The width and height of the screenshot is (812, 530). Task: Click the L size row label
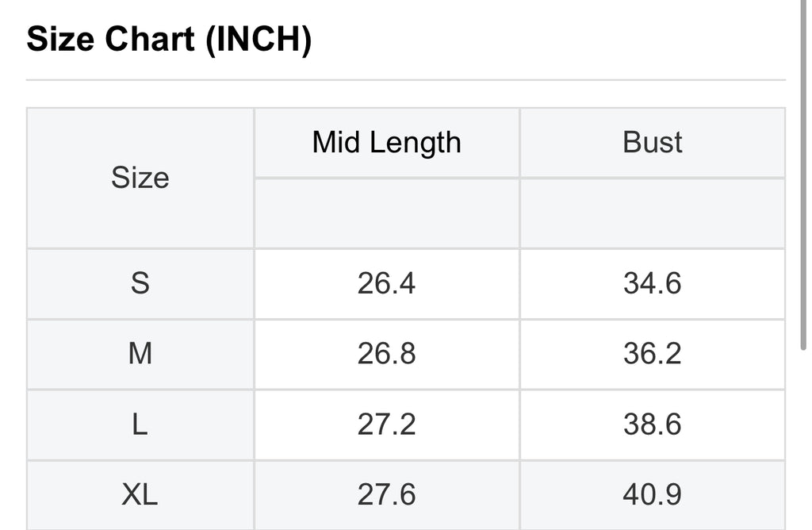point(140,424)
